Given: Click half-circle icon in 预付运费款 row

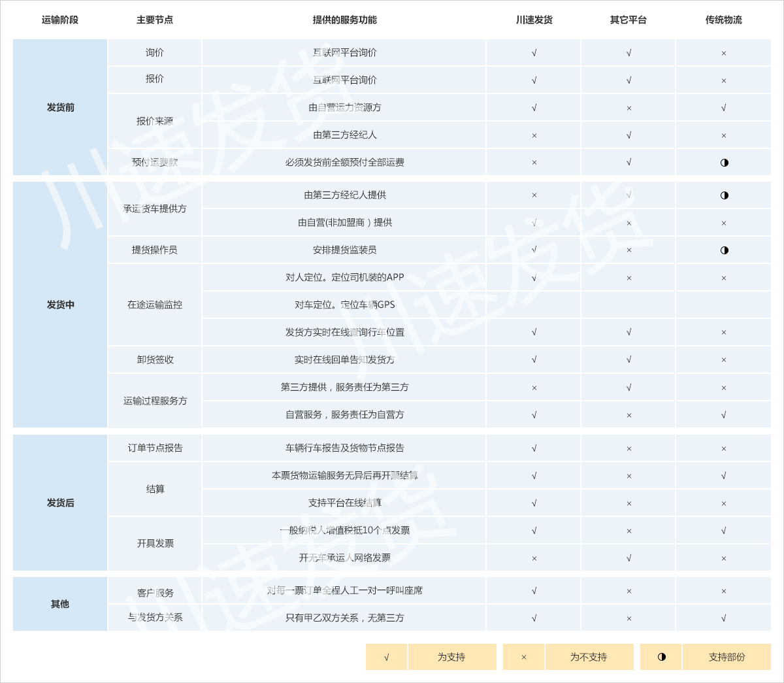Looking at the screenshot, I should coord(724,163).
